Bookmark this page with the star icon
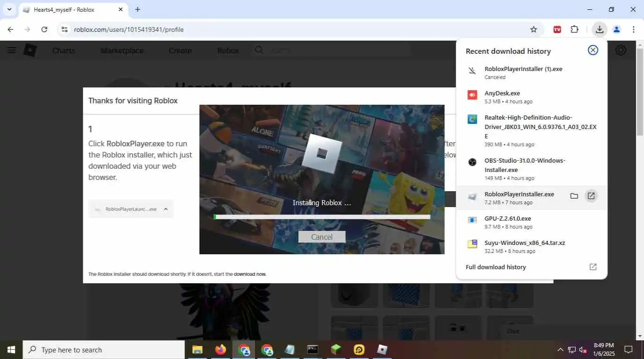Viewport: 644px width, 359px height. [534, 29]
